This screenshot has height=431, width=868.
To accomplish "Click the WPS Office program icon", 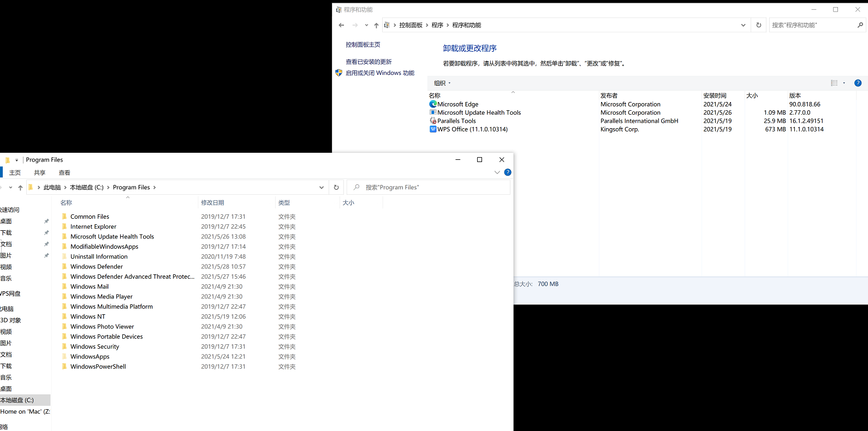I will (x=433, y=129).
